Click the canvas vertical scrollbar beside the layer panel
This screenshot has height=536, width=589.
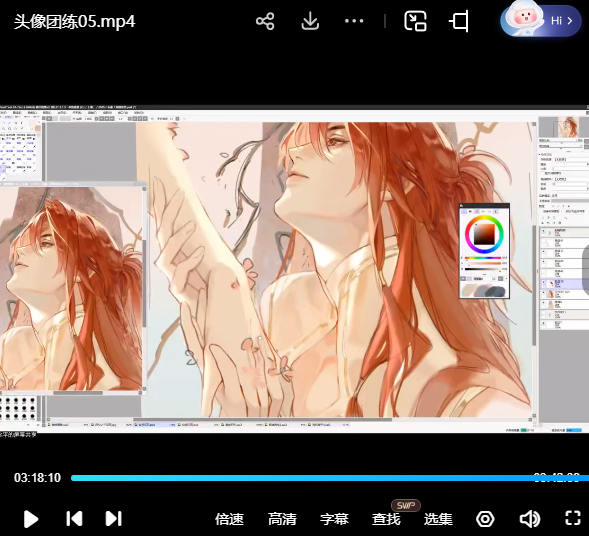click(x=534, y=285)
